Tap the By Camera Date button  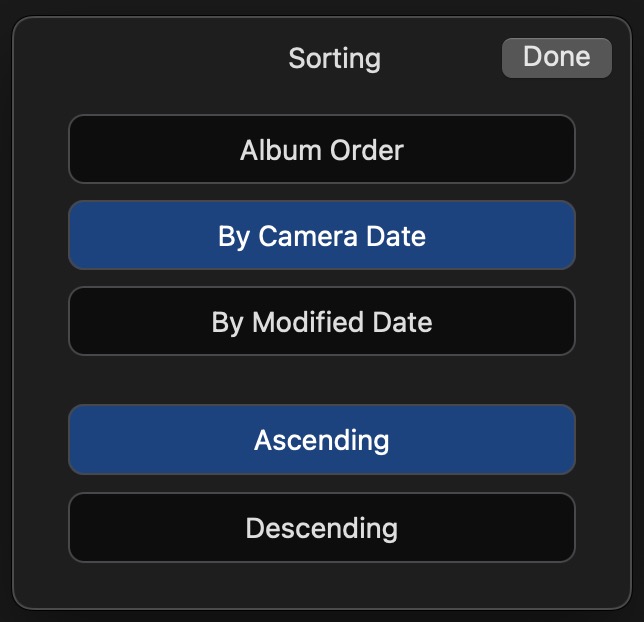tap(322, 236)
